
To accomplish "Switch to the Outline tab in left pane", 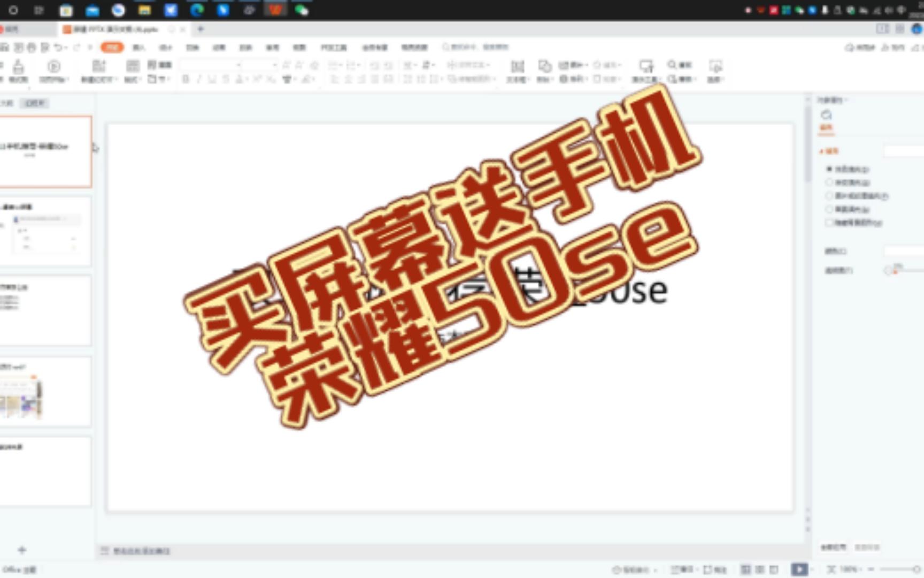I will (x=7, y=103).
